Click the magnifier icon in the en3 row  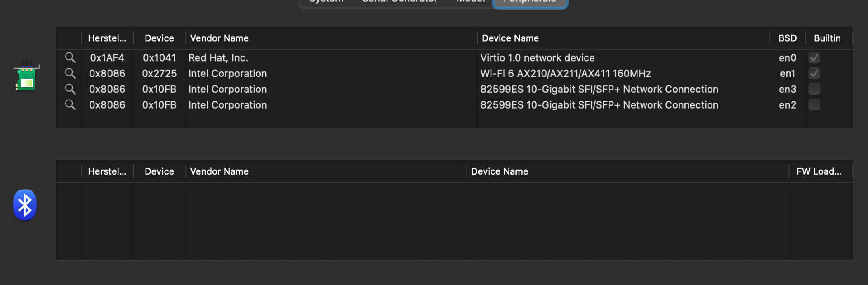pyautogui.click(x=70, y=89)
